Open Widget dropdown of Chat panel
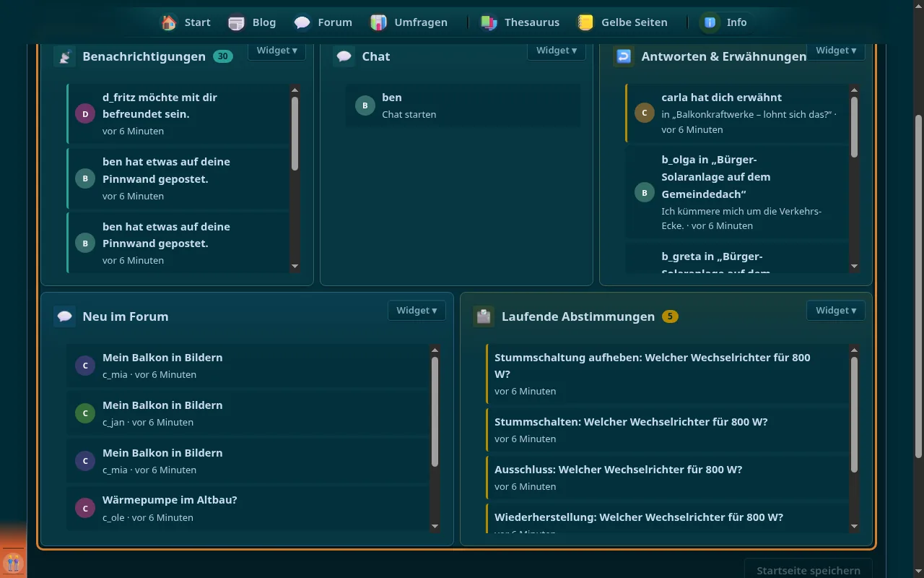The image size is (924, 578). tap(557, 51)
